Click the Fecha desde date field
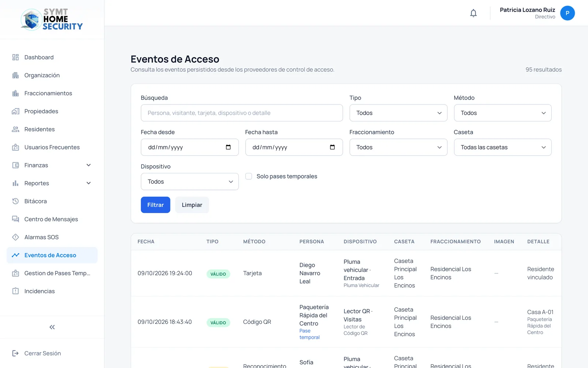 point(190,147)
